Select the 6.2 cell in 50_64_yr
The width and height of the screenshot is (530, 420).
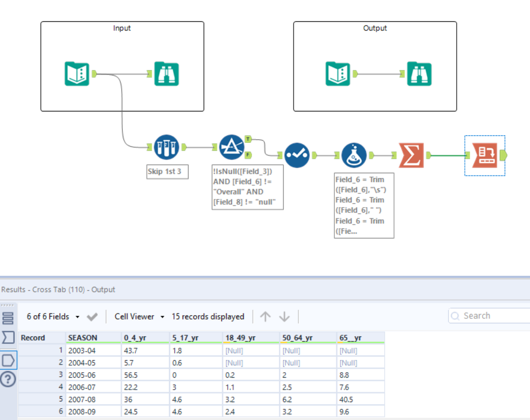[308, 399]
